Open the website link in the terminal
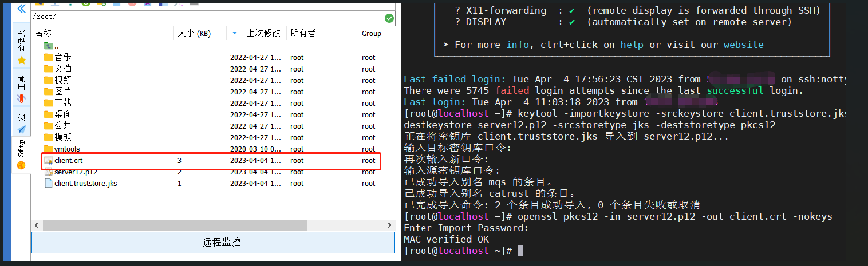 pos(744,45)
